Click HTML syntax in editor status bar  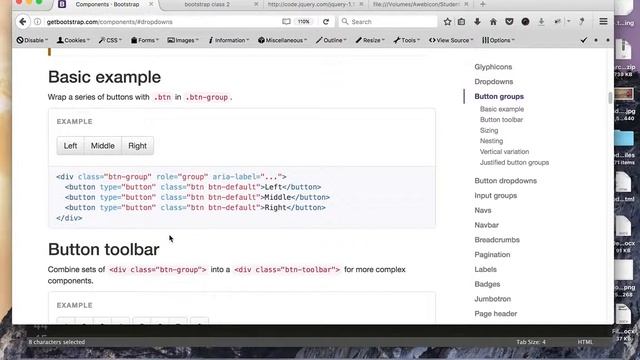click(585, 342)
